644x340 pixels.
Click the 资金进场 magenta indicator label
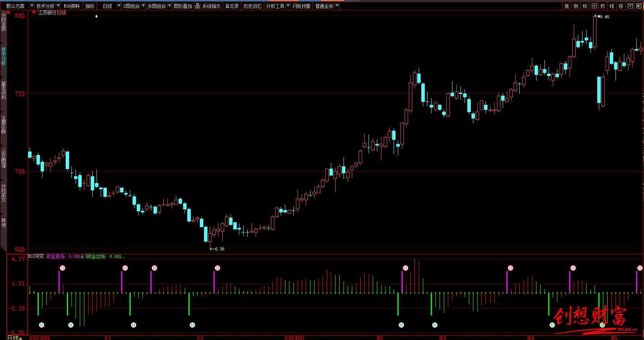pos(55,256)
